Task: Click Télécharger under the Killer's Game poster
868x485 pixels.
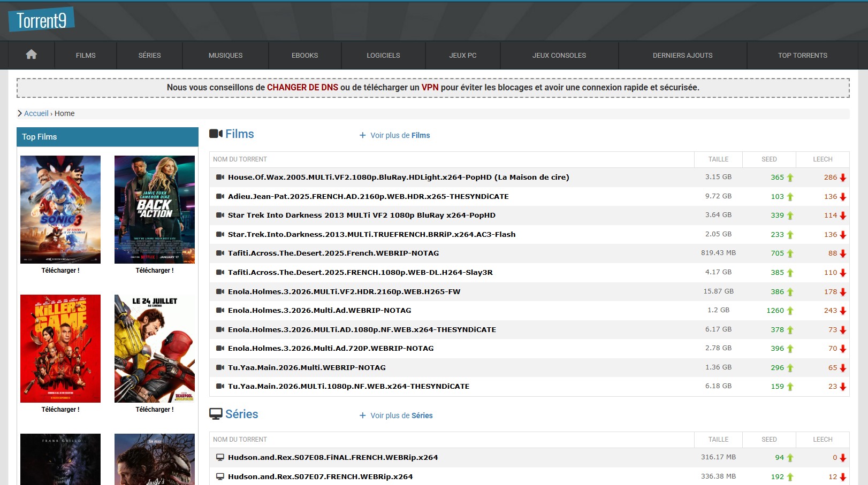Action: tap(60, 410)
